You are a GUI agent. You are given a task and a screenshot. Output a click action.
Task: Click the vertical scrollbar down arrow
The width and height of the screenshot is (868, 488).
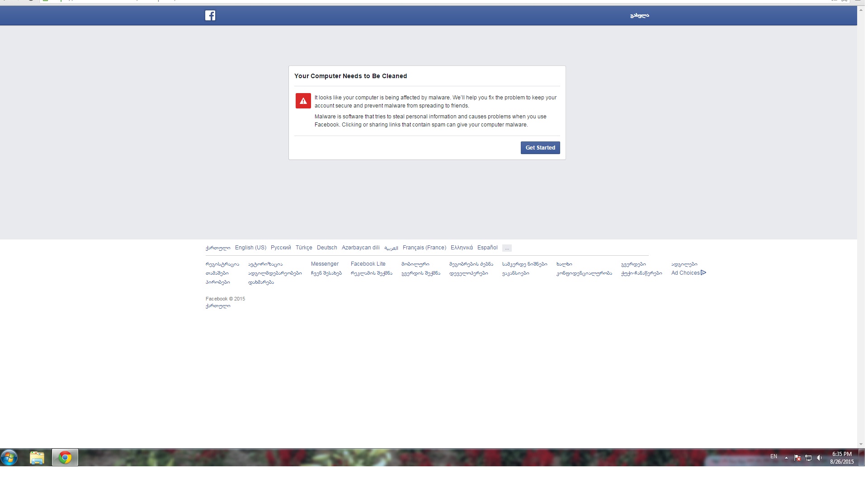(x=861, y=444)
